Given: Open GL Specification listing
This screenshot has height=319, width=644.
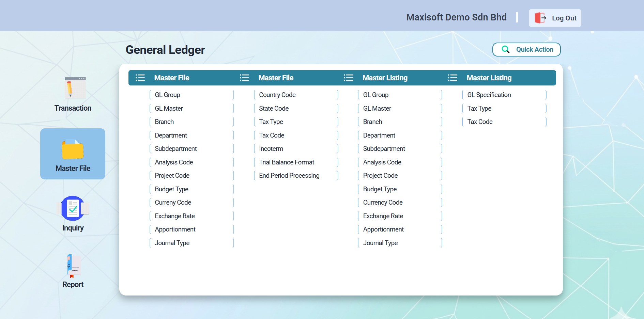Looking at the screenshot, I should click(504, 95).
